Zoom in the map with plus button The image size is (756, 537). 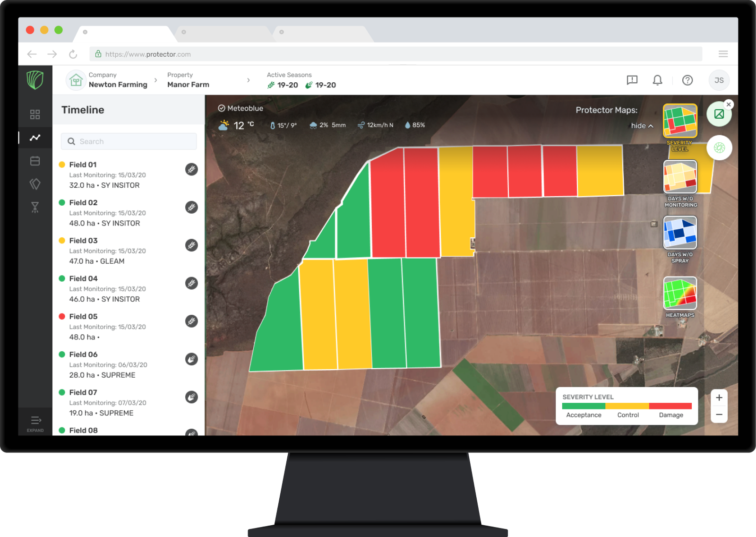(719, 398)
